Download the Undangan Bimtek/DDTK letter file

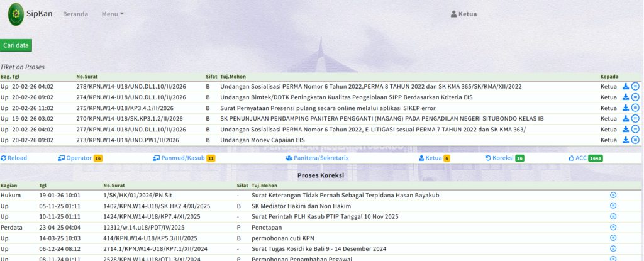point(626,97)
